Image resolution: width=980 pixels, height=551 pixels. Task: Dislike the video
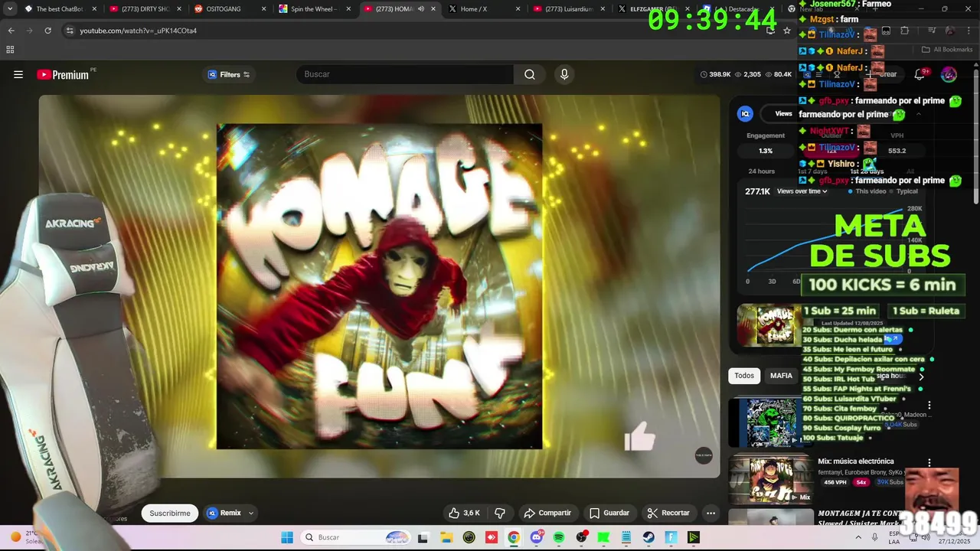coord(500,514)
